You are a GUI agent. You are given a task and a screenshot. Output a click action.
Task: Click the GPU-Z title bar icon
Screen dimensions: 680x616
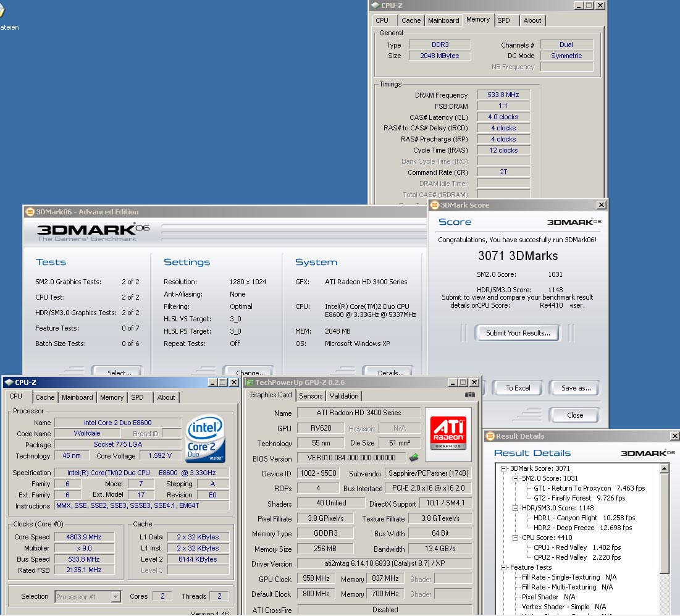pos(250,382)
